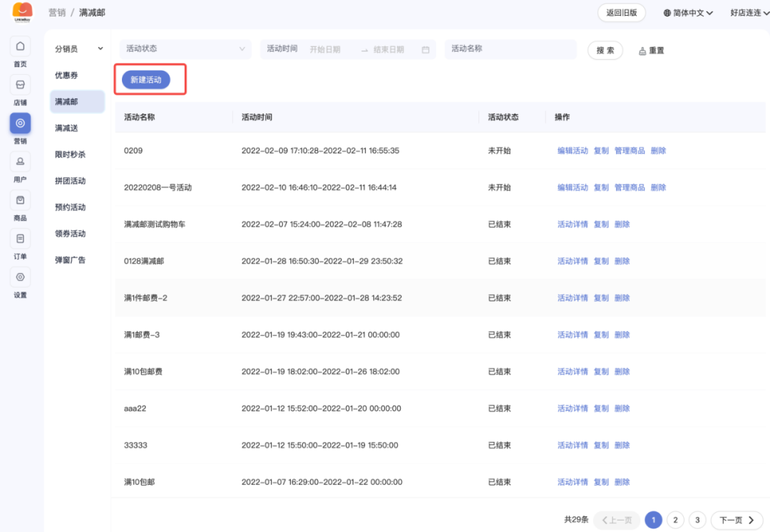770x532 pixels.
Task: Open 活动详情 for 满1件邮费-2
Action: coord(573,298)
